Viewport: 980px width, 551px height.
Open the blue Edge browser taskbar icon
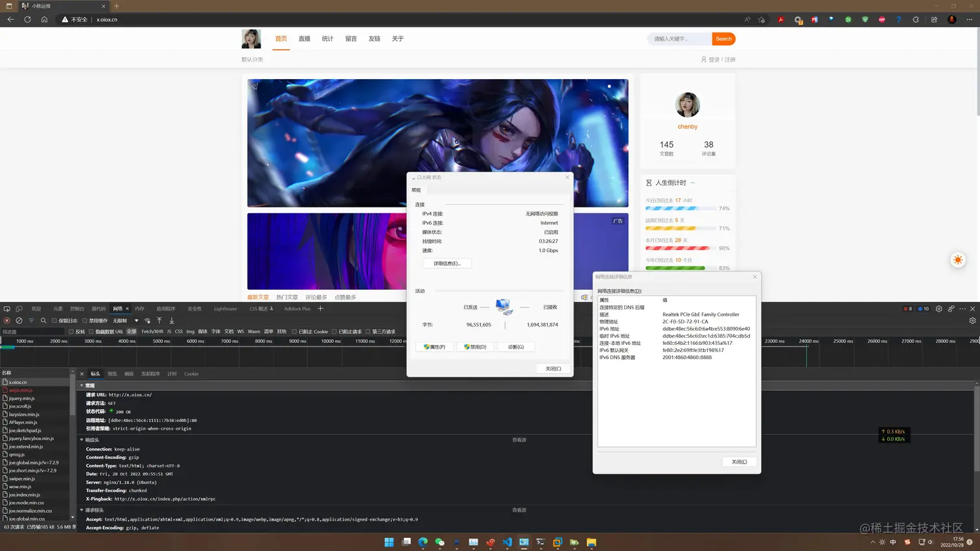click(423, 542)
